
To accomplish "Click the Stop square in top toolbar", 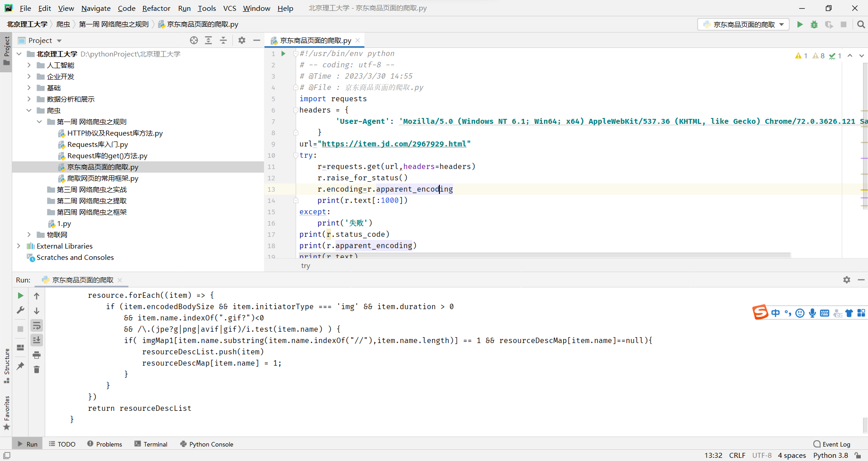I will pyautogui.click(x=844, y=24).
